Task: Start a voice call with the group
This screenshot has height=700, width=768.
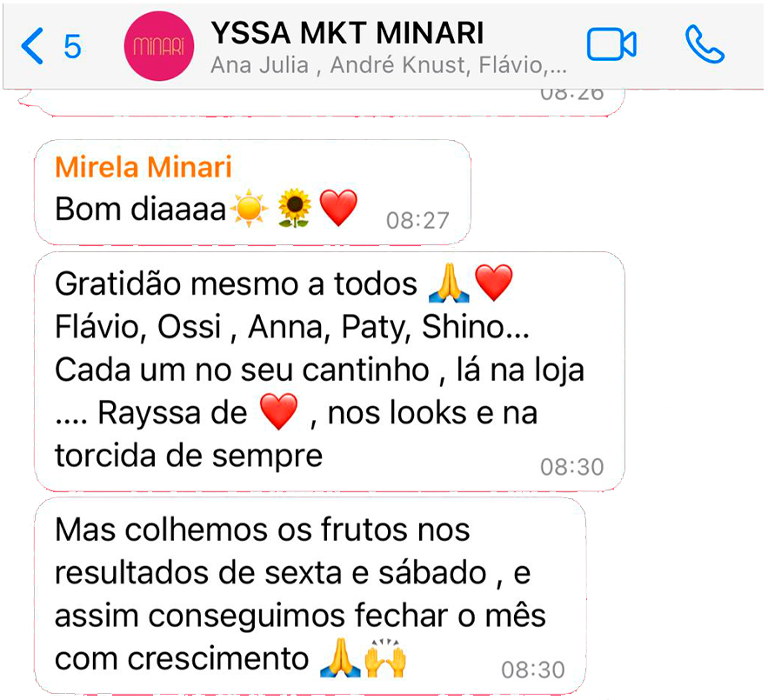Action: pos(705,44)
